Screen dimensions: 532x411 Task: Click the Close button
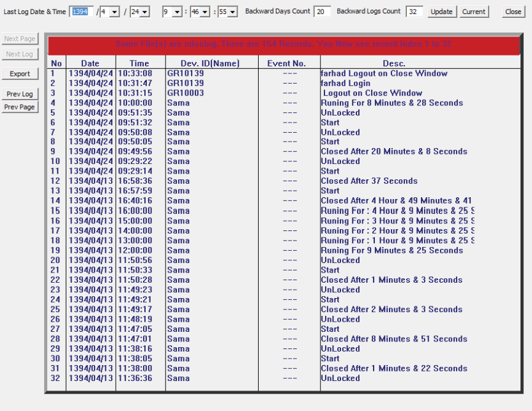(513, 11)
